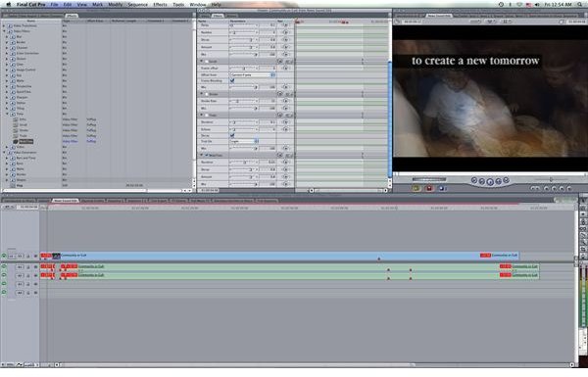Enable the Trails filter checkbox
The image size is (588, 377).
[x=207, y=115]
